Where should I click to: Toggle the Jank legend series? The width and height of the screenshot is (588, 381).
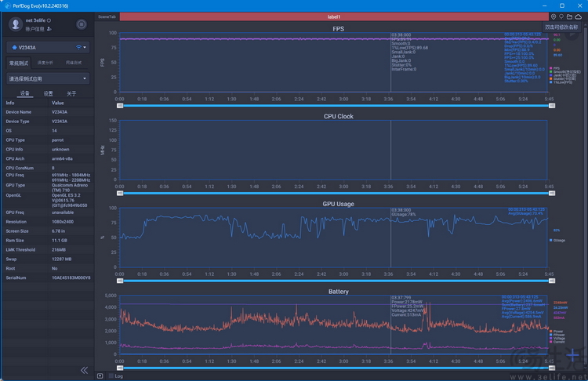point(562,75)
